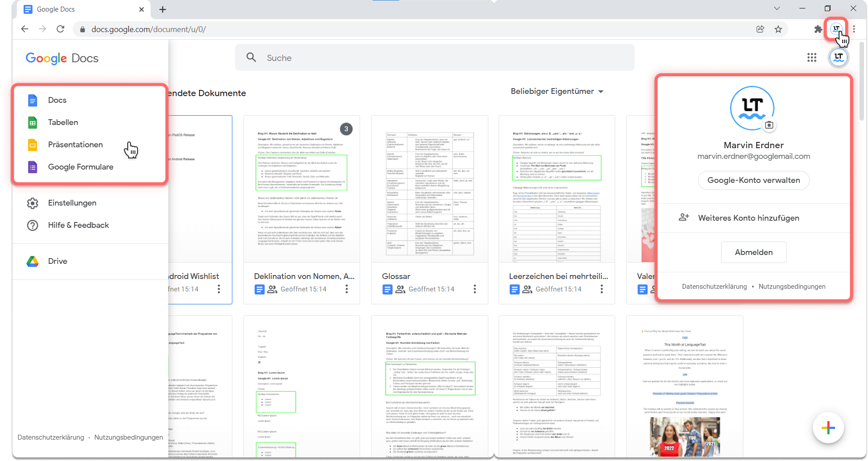The width and height of the screenshot is (868, 461).
Task: Open more options for droid Wishlist document
Action: tap(219, 289)
